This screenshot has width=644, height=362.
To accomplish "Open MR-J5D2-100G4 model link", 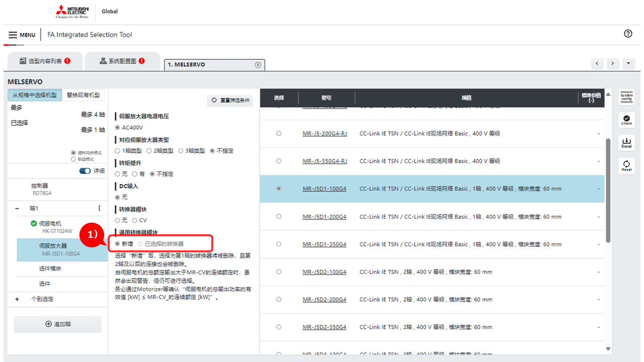I will point(325,272).
